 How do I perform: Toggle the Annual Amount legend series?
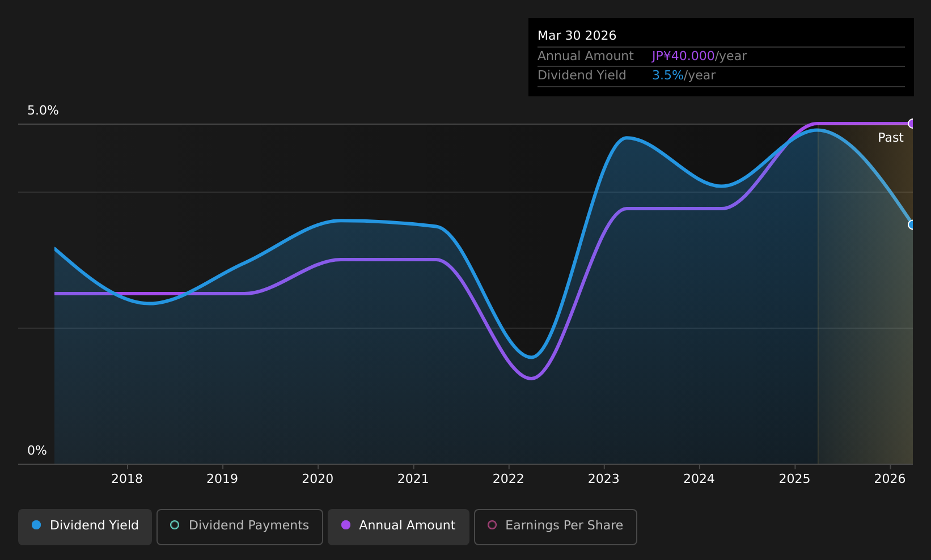398,527
